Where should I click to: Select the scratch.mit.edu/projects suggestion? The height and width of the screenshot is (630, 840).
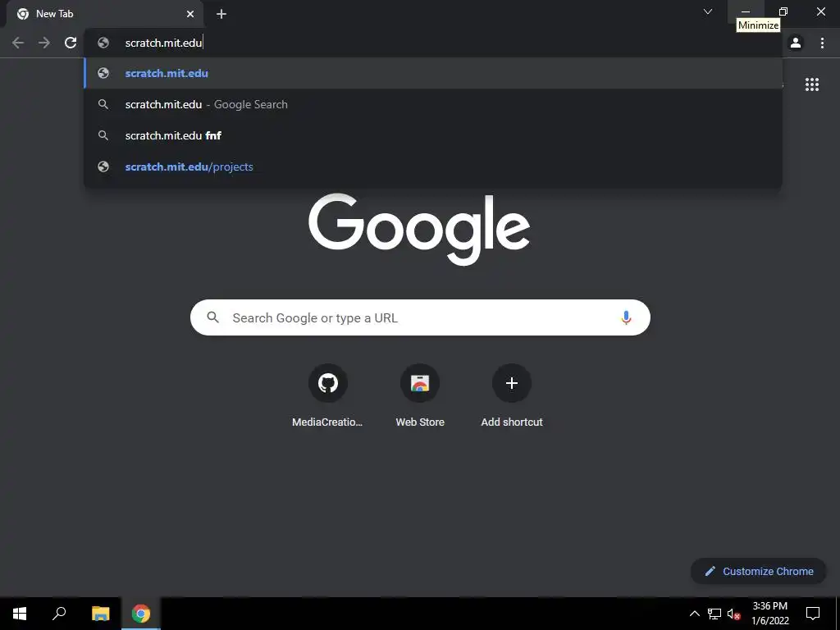pos(433,167)
